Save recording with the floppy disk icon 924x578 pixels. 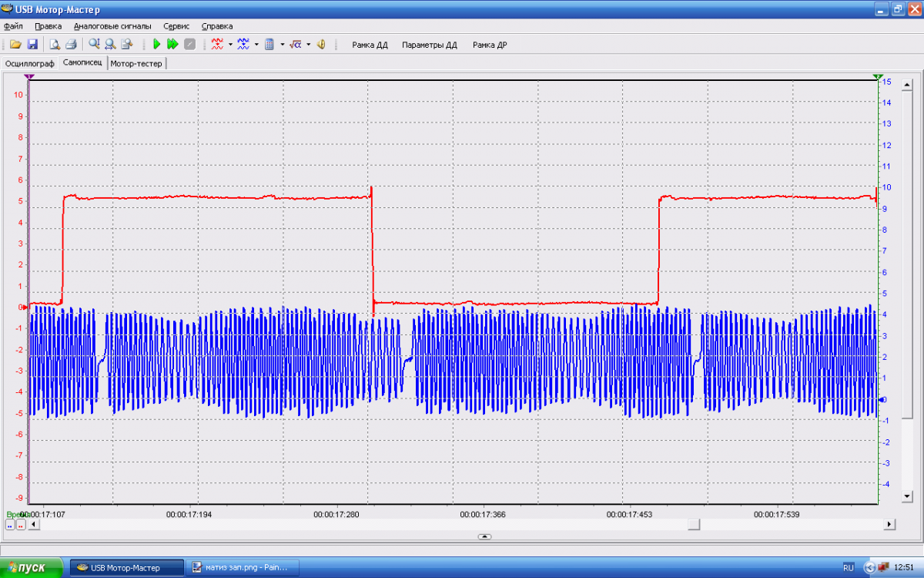pyautogui.click(x=32, y=45)
